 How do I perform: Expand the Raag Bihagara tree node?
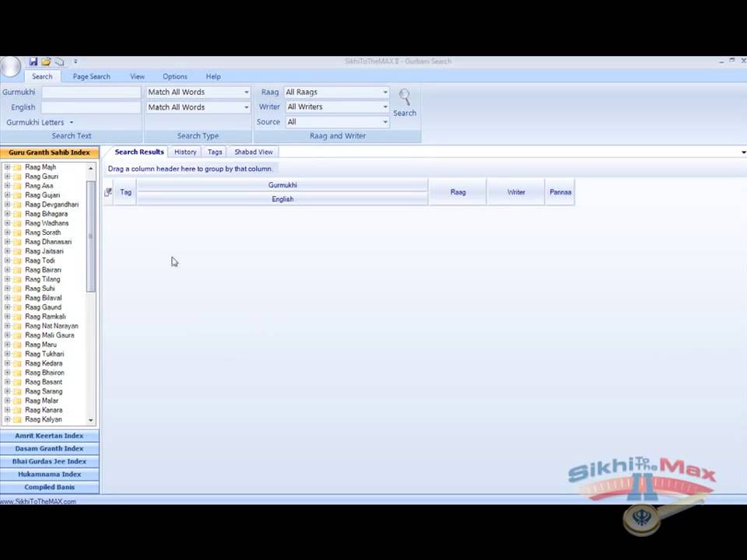click(x=7, y=214)
